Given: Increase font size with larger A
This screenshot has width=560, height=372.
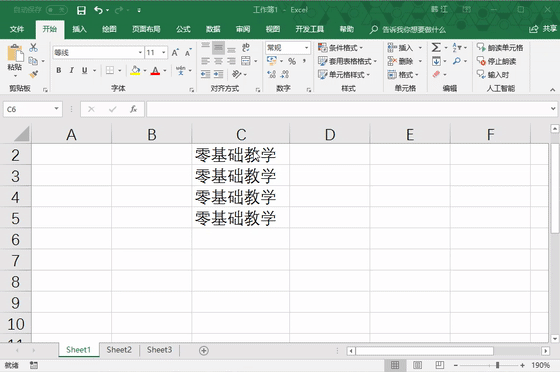Looking at the screenshot, I should point(175,52).
